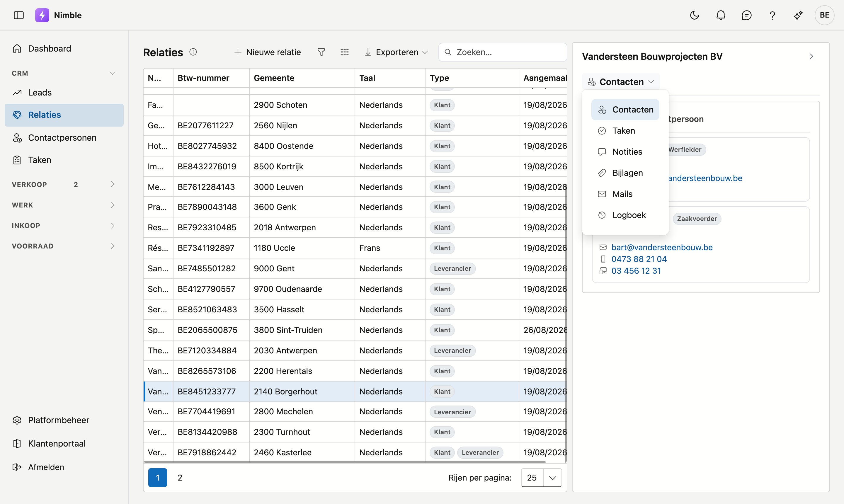Open Klantenportaal link
The image size is (844, 504).
pyautogui.click(x=64, y=444)
